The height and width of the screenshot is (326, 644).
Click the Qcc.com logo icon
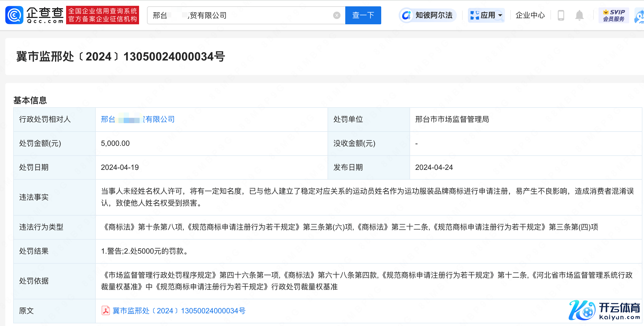coord(14,15)
